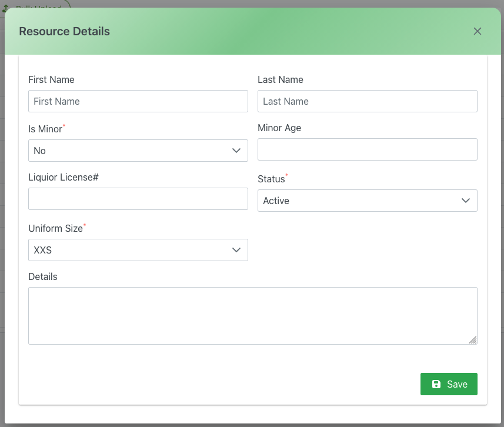This screenshot has width=504, height=427.
Task: Click the chevron on the Is Minor dropdown
Action: [236, 151]
